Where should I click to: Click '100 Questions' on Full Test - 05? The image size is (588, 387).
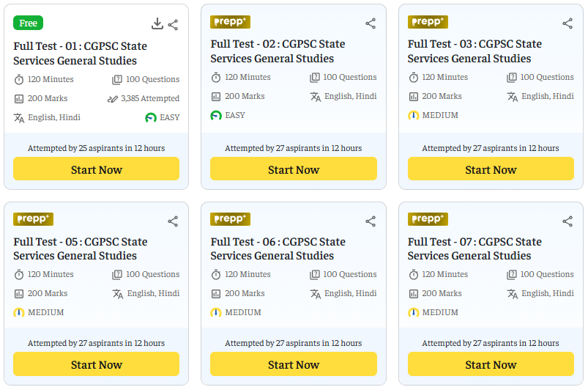click(152, 274)
